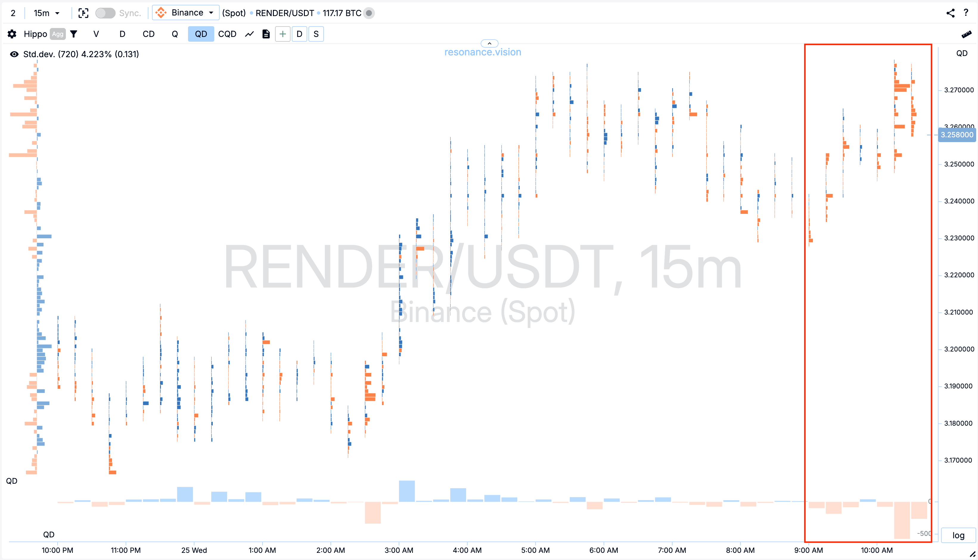Toggle the D button beside plus
Image resolution: width=978 pixels, height=560 pixels.
point(299,34)
